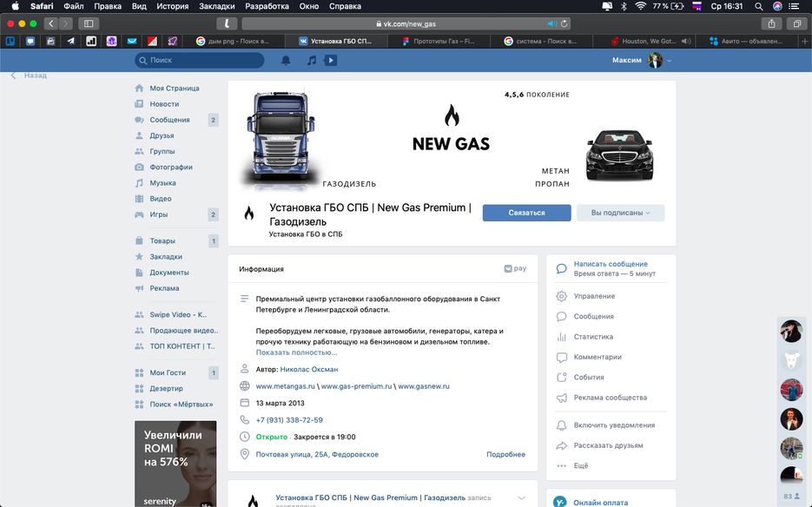Switch to Авито tab
Image resolution: width=812 pixels, height=507 pixels.
click(746, 41)
